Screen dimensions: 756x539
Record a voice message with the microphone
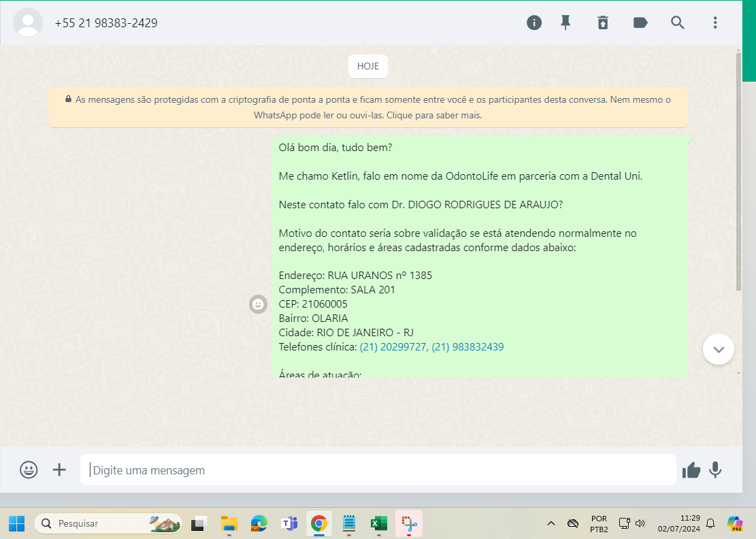click(x=715, y=470)
